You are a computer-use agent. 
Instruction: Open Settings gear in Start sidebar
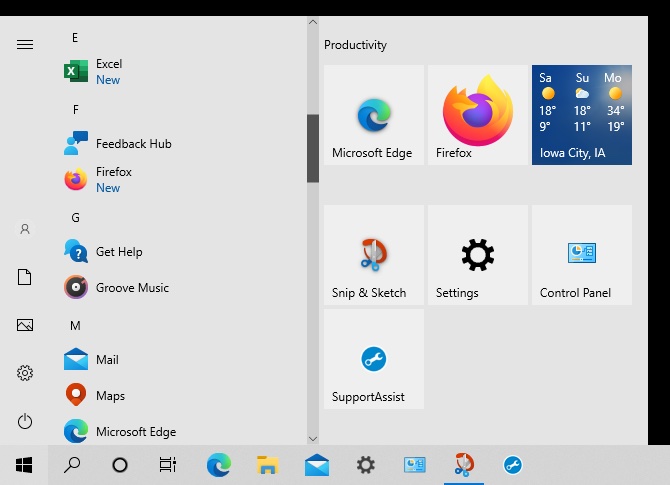point(25,373)
